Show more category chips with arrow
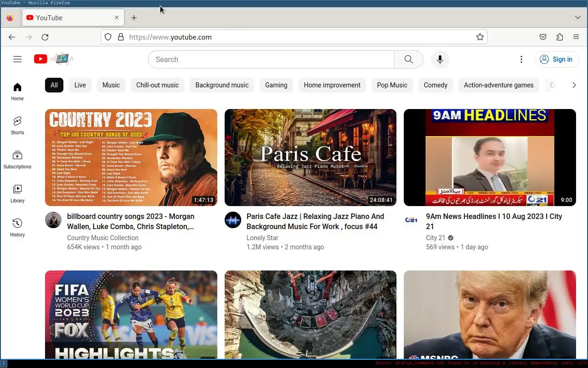The width and height of the screenshot is (588, 368). pos(574,85)
